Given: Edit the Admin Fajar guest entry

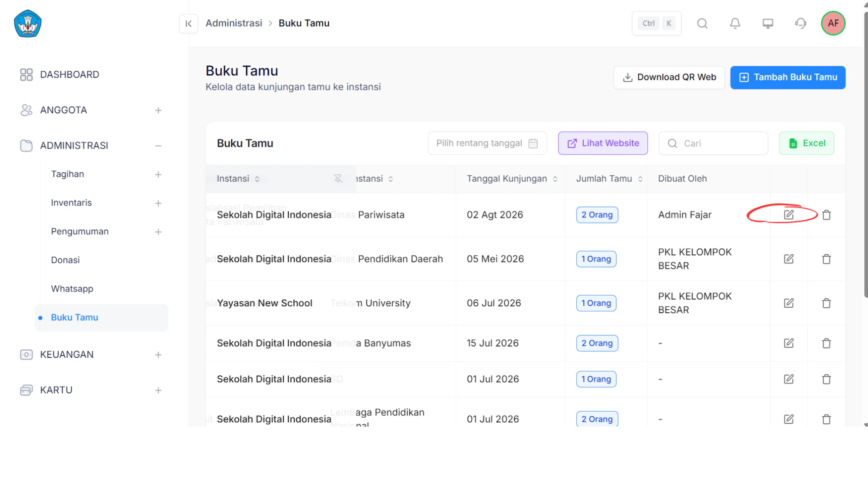Looking at the screenshot, I should click(788, 215).
